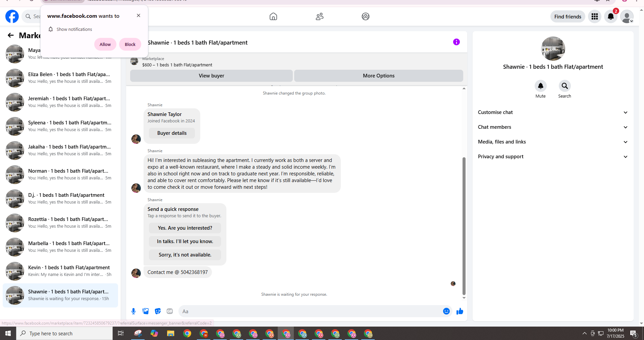Click the voice clip microphone icon
This screenshot has width=644, height=340.
[x=133, y=311]
